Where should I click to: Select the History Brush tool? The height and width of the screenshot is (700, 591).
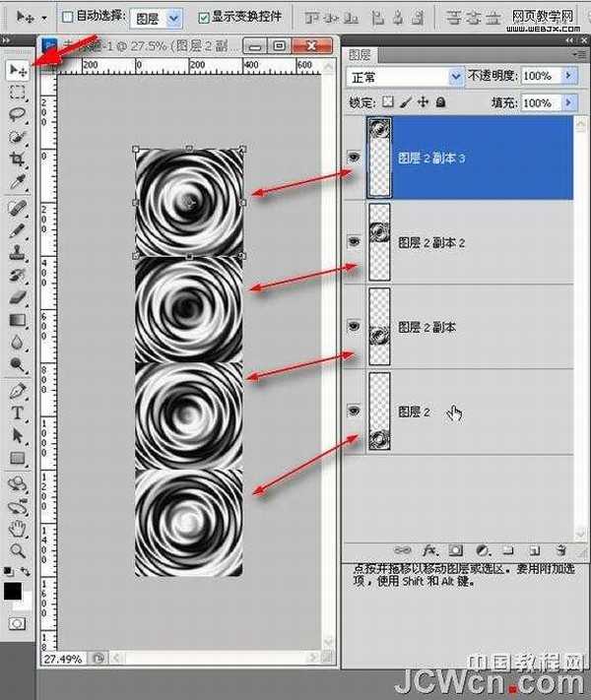pos(18,275)
